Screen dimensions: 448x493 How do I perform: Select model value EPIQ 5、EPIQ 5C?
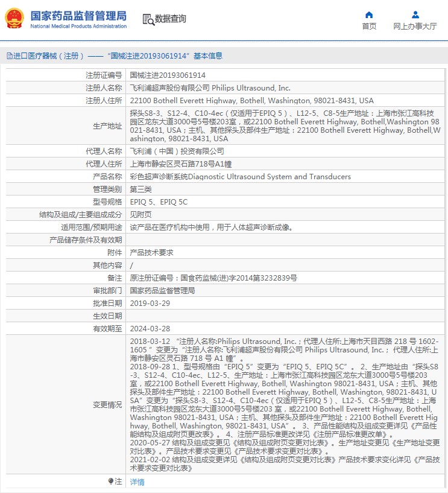pyautogui.click(x=159, y=202)
